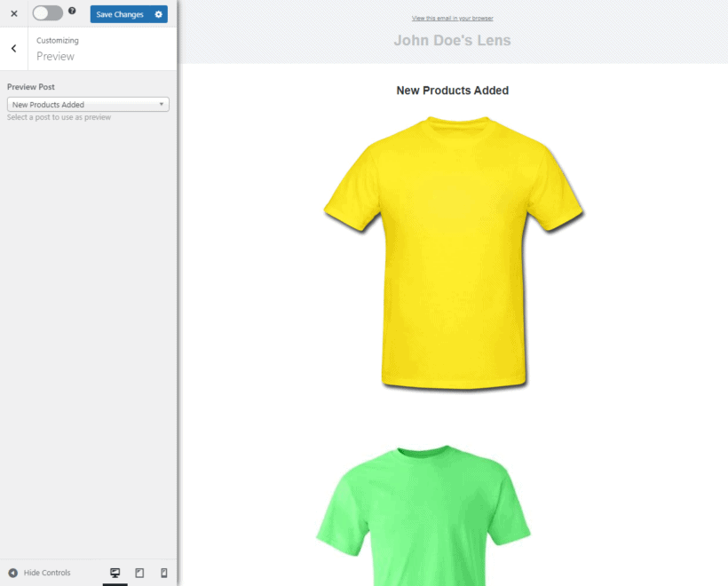The height and width of the screenshot is (586, 728).
Task: Go back using the left chevron
Action: click(x=13, y=49)
